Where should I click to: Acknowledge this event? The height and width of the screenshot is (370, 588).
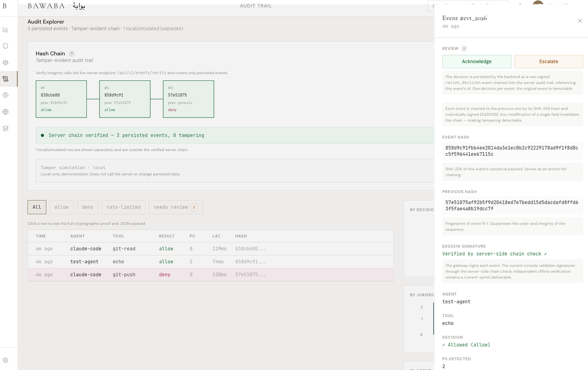(x=477, y=62)
